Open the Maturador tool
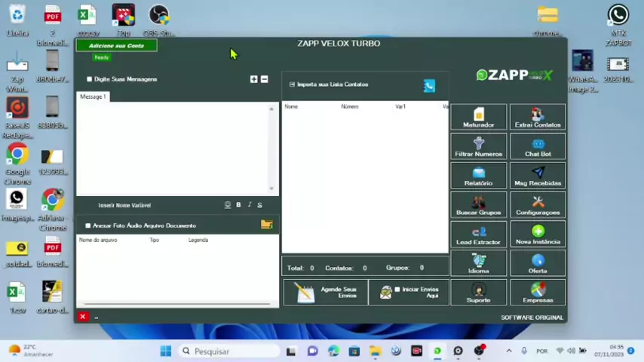644x362 pixels. pos(478,118)
